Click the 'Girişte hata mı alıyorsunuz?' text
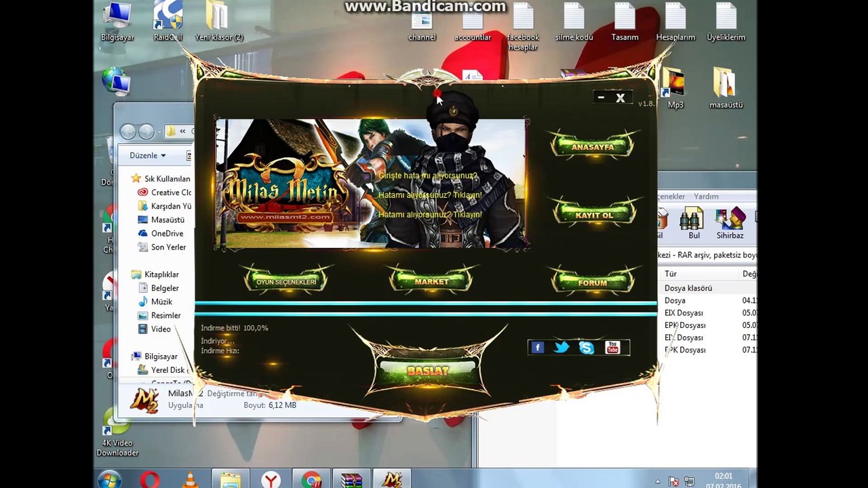 [428, 176]
